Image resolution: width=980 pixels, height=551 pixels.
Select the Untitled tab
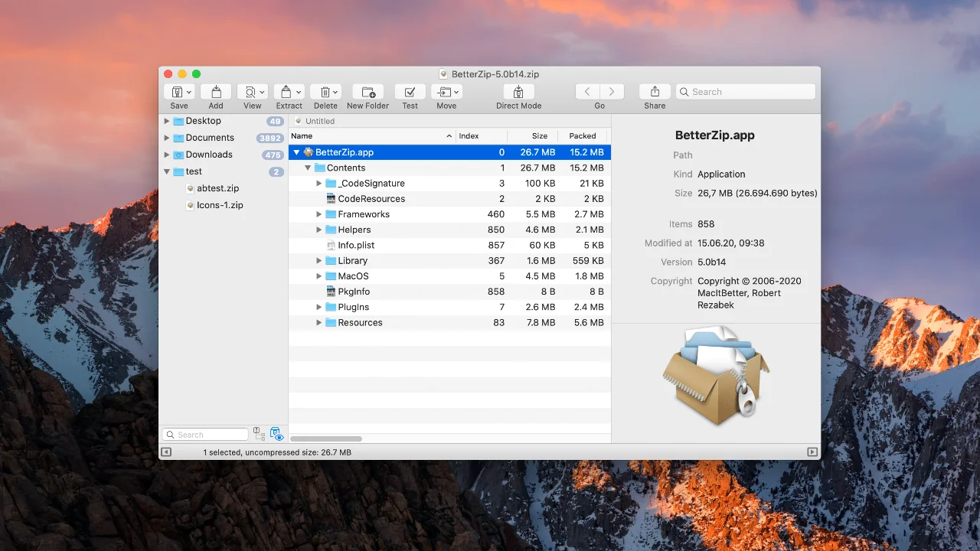coord(315,121)
